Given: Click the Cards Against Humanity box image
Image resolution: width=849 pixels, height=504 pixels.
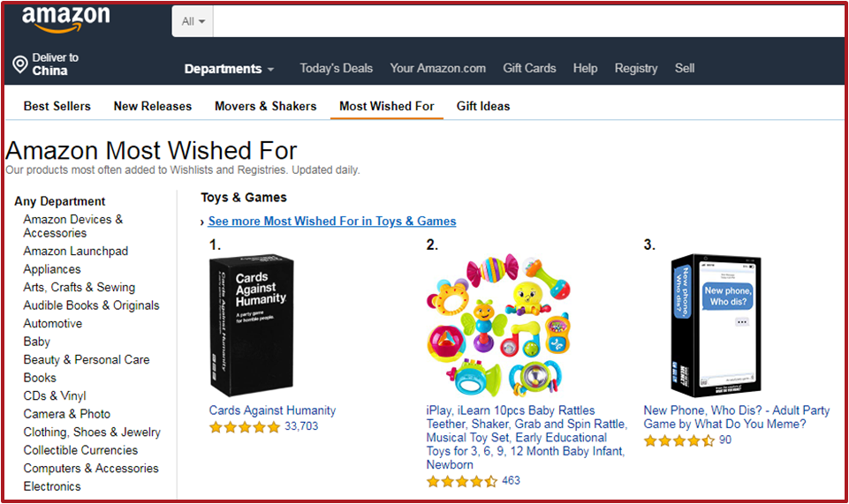Looking at the screenshot, I should 252,326.
